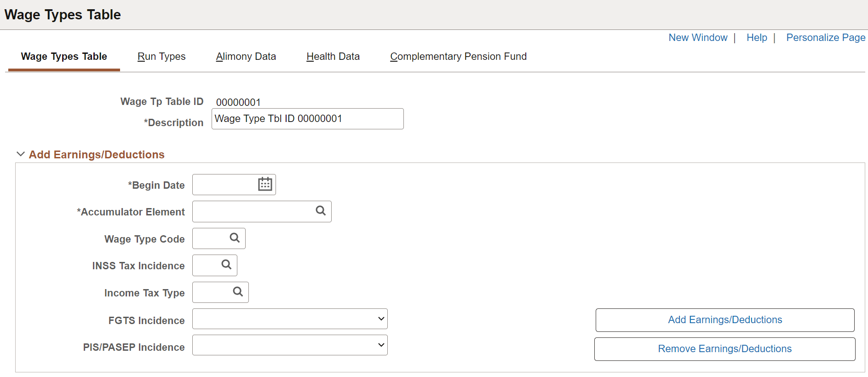Open the Income Tax Type lookup
This screenshot has width=868, height=377.
(238, 292)
